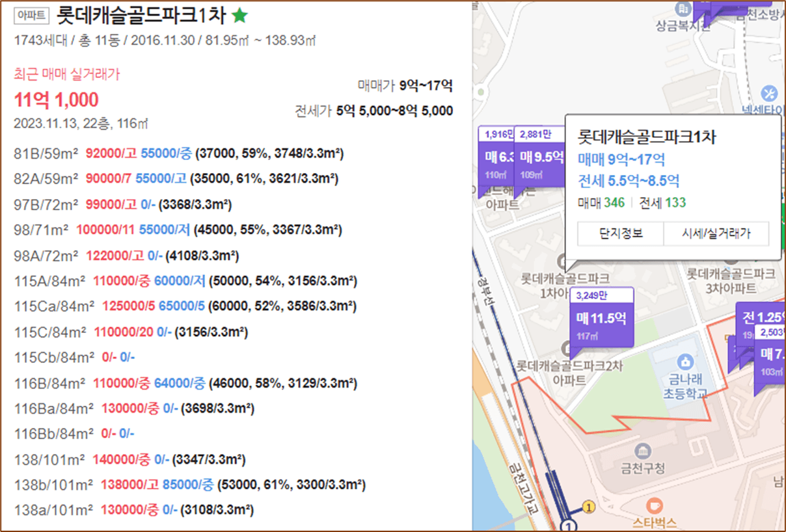Click the 매 6.3 map marker
The image size is (786, 532).
(497, 157)
